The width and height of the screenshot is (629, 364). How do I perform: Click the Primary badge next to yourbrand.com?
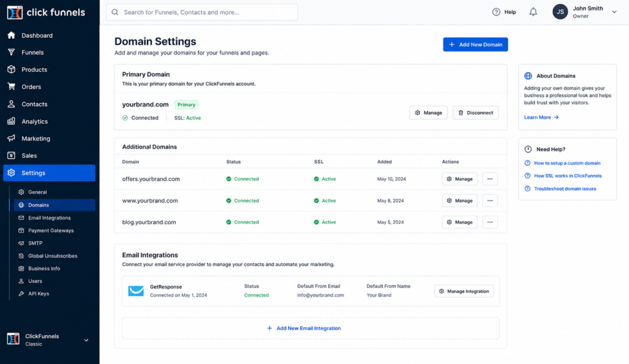point(187,104)
